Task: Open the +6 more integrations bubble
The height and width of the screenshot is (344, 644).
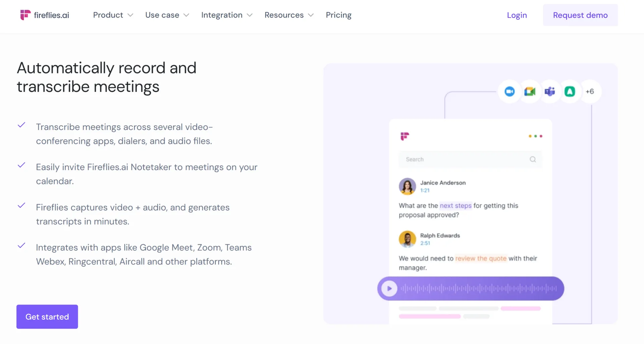Action: coord(590,92)
